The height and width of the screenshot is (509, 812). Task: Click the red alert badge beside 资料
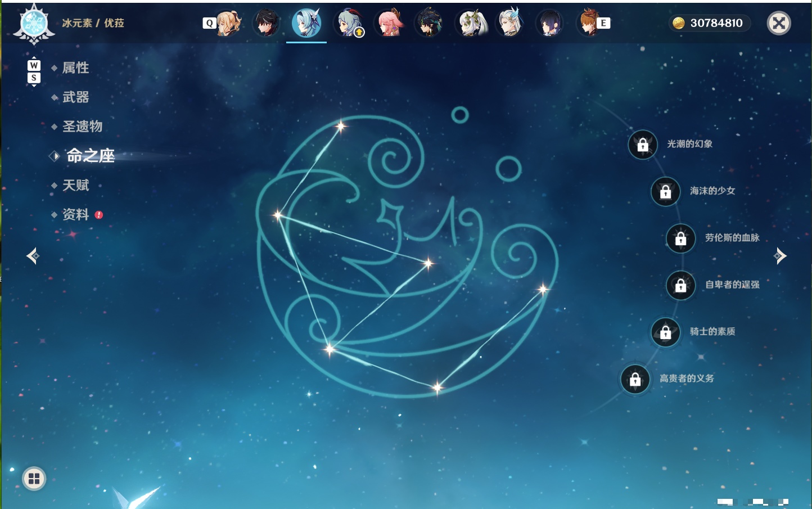[99, 215]
